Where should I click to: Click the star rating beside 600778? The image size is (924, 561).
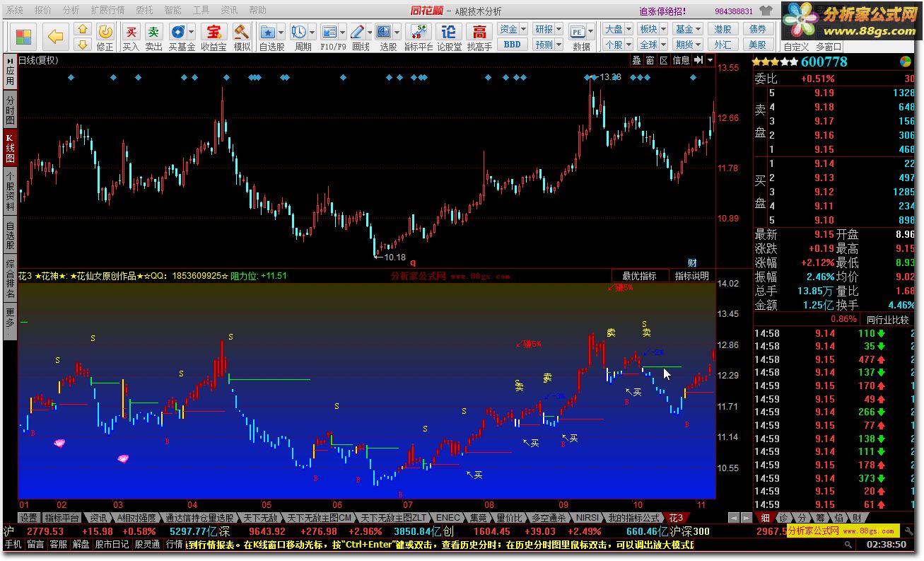[774, 62]
